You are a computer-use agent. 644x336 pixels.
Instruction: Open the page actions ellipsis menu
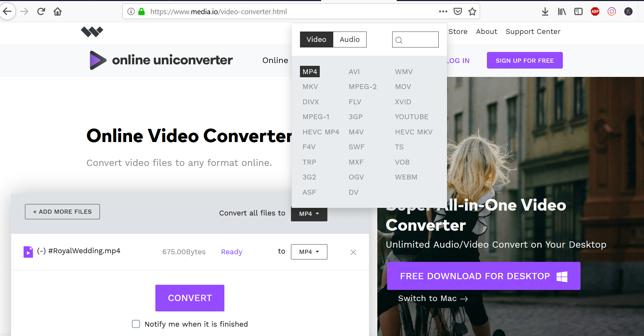click(443, 11)
